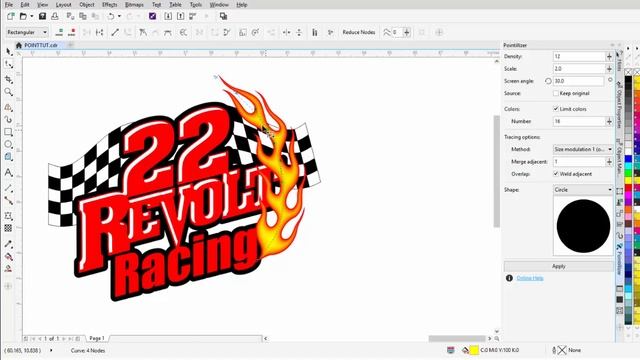Select the Parallel Dimension line tool
640x360 pixels.
click(9, 188)
